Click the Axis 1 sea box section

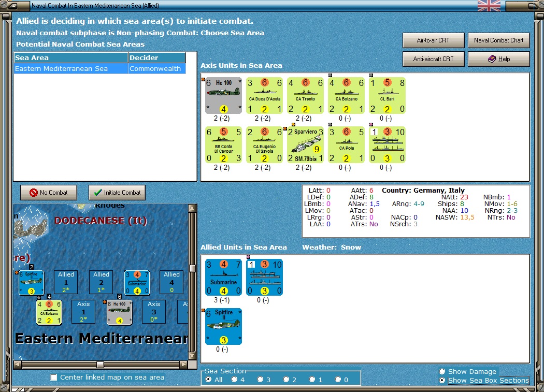tap(83, 312)
